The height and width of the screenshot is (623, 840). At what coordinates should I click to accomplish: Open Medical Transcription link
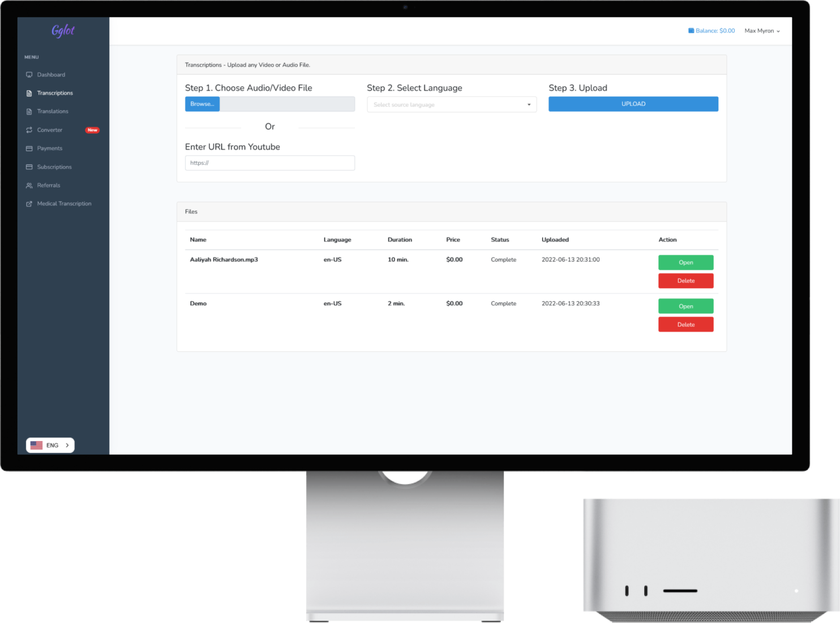64,204
